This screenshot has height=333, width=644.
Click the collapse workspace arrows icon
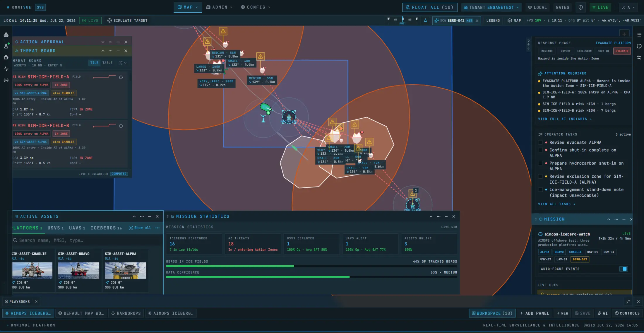tap(628, 301)
